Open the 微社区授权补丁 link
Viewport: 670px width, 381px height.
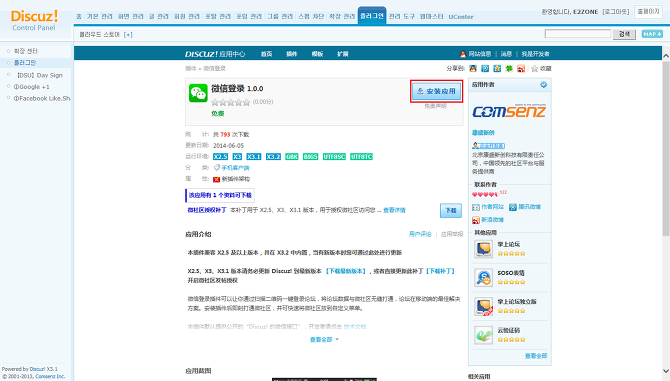[x=207, y=210]
